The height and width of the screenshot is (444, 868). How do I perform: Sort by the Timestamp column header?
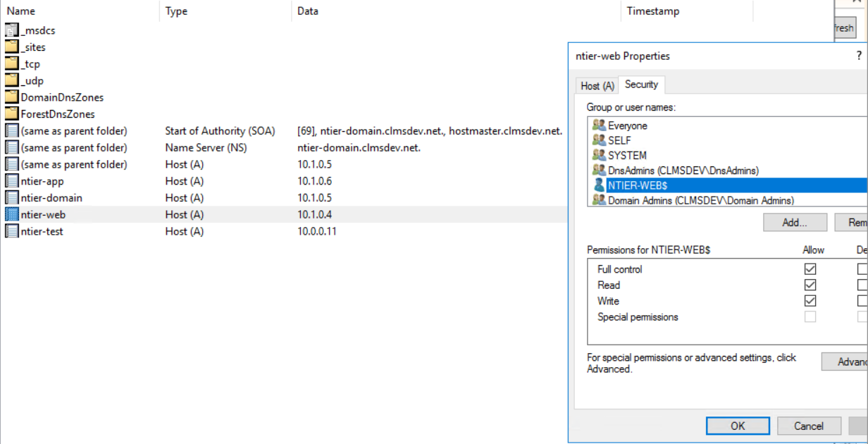point(652,11)
